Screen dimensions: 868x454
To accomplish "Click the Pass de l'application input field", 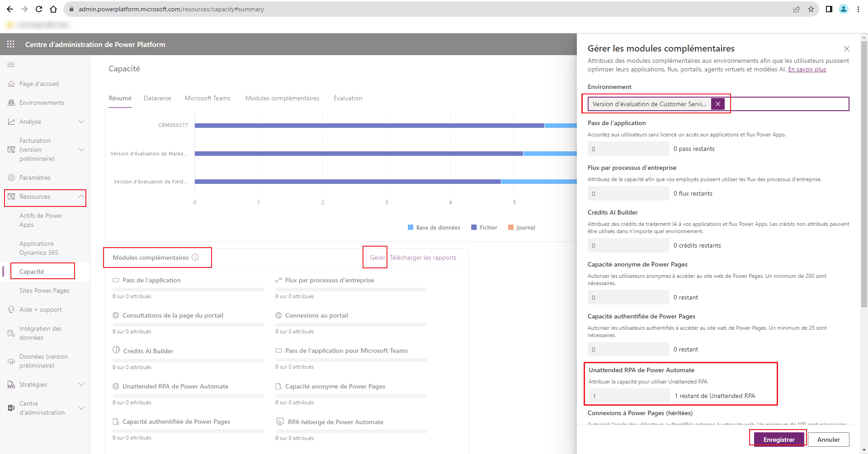I will 628,149.
